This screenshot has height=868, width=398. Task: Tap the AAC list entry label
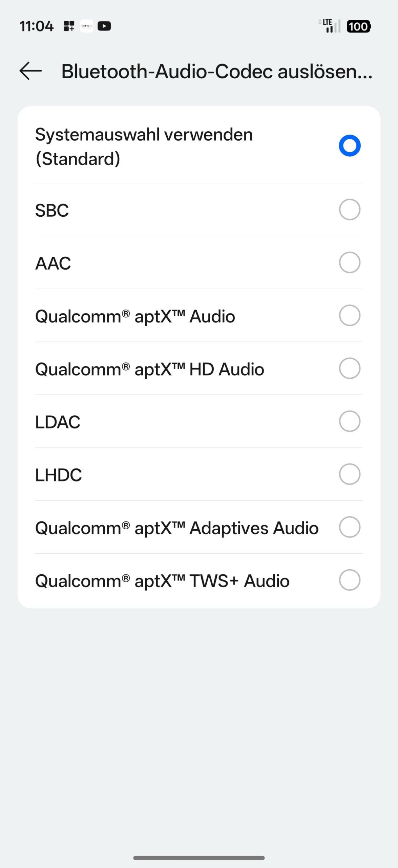click(x=53, y=263)
